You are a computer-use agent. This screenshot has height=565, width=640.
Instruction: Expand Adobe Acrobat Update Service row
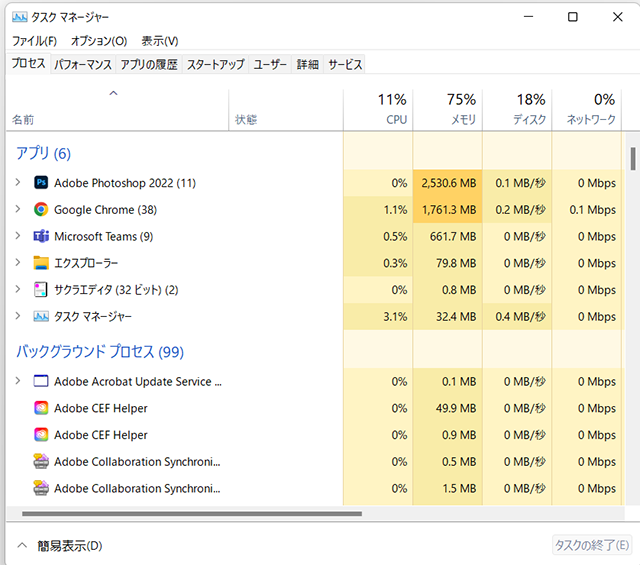point(18,381)
